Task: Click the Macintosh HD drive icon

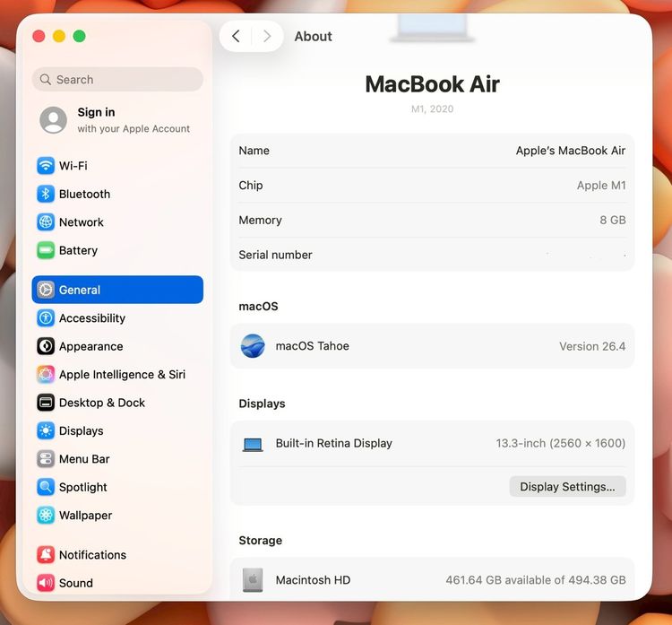Action: tap(253, 580)
